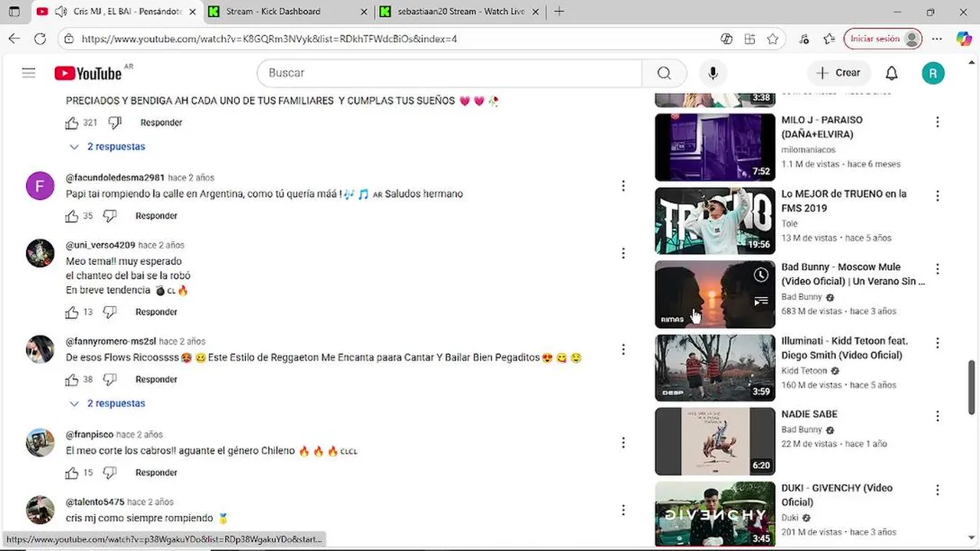Open browser favorites list icon
The image size is (980, 551).
(829, 39)
